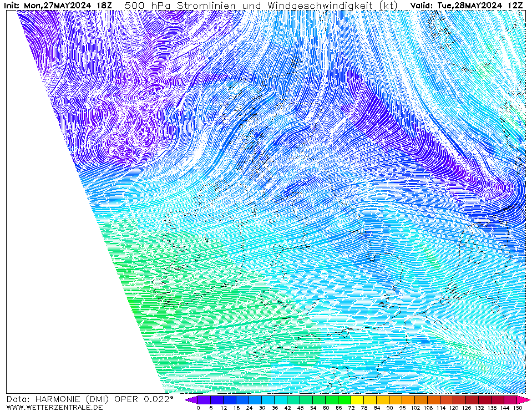Click the bright green 66–72 kt legend swatch

point(344,400)
